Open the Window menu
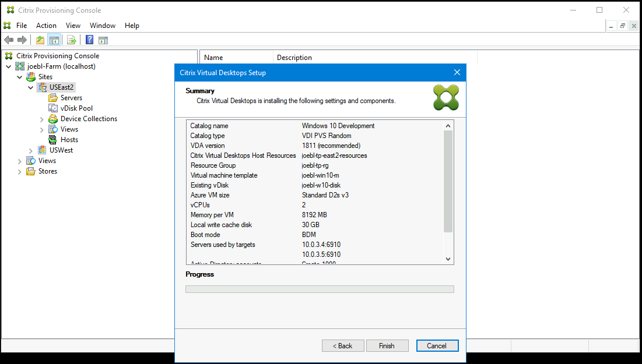642x364 pixels. point(103,25)
